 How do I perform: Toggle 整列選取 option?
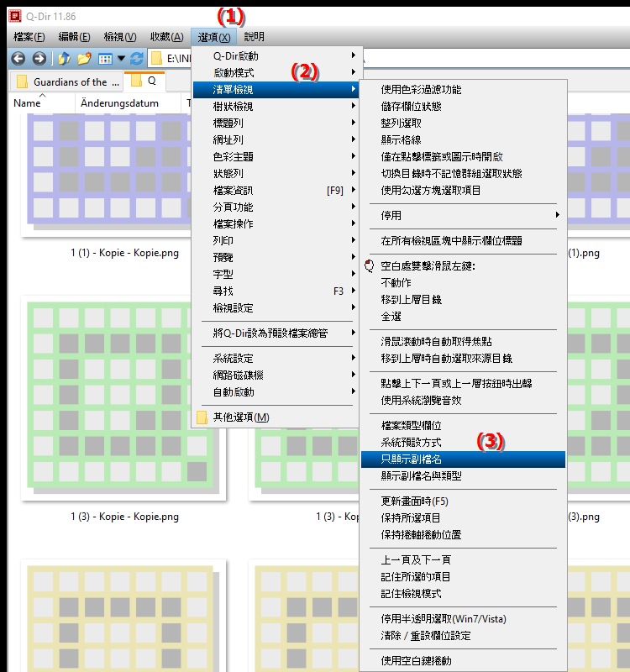[464, 123]
